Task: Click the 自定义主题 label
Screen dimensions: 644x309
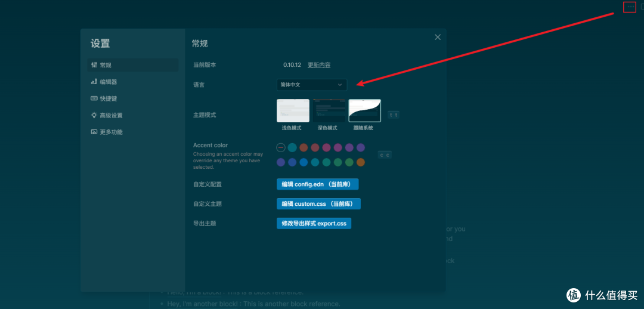Action: click(208, 204)
